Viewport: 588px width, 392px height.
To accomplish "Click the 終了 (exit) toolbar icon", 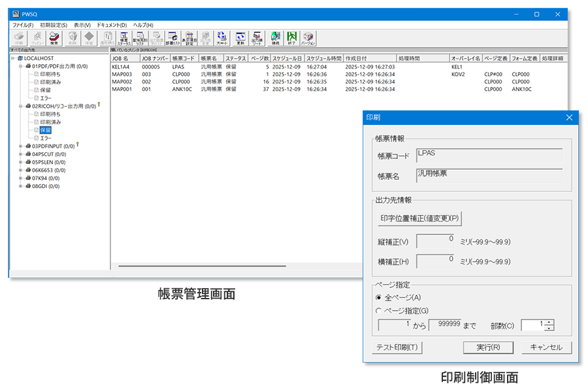I will point(291,39).
